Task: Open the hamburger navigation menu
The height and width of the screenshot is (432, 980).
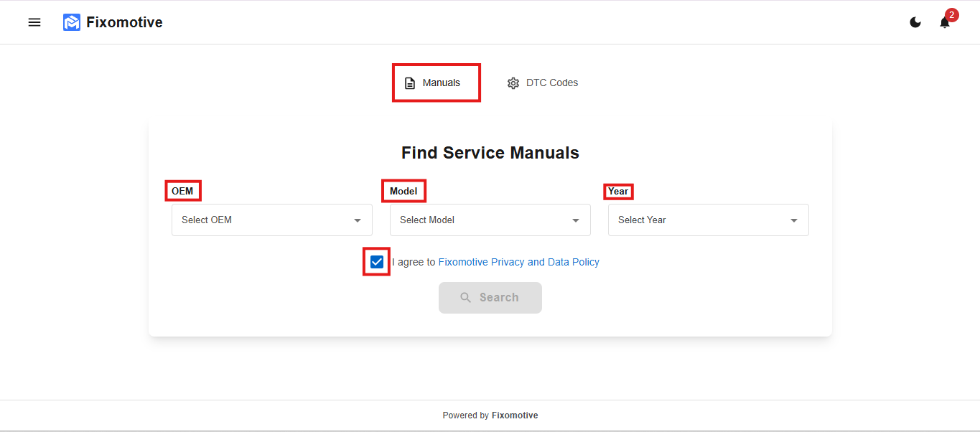Action: [x=34, y=22]
